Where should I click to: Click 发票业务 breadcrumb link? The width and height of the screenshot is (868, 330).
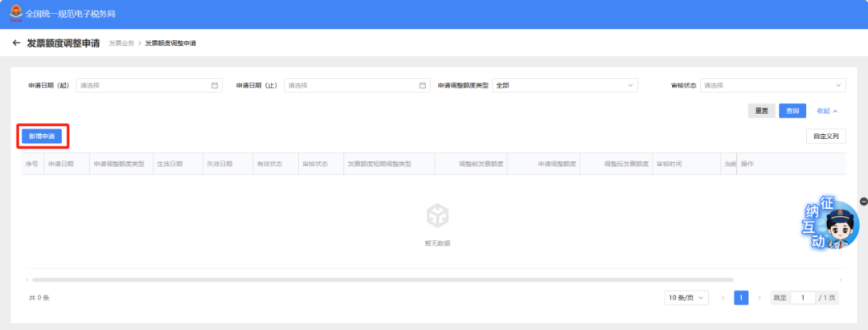[x=121, y=43]
